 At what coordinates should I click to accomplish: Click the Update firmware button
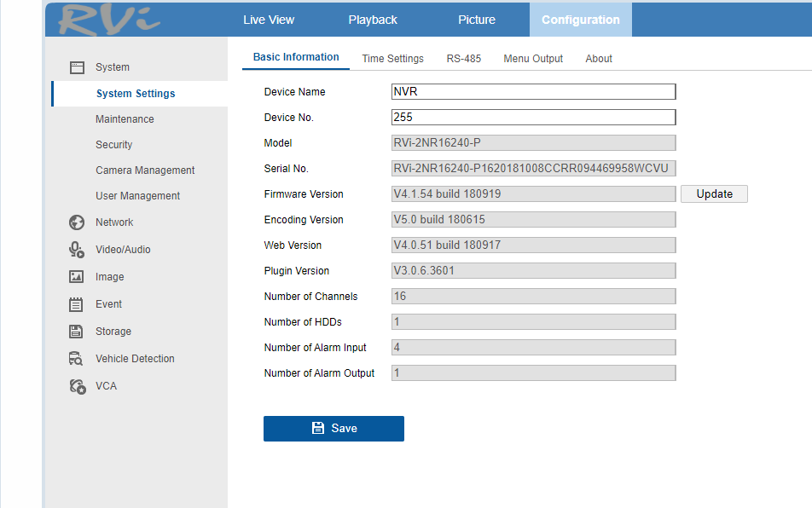pyautogui.click(x=714, y=194)
